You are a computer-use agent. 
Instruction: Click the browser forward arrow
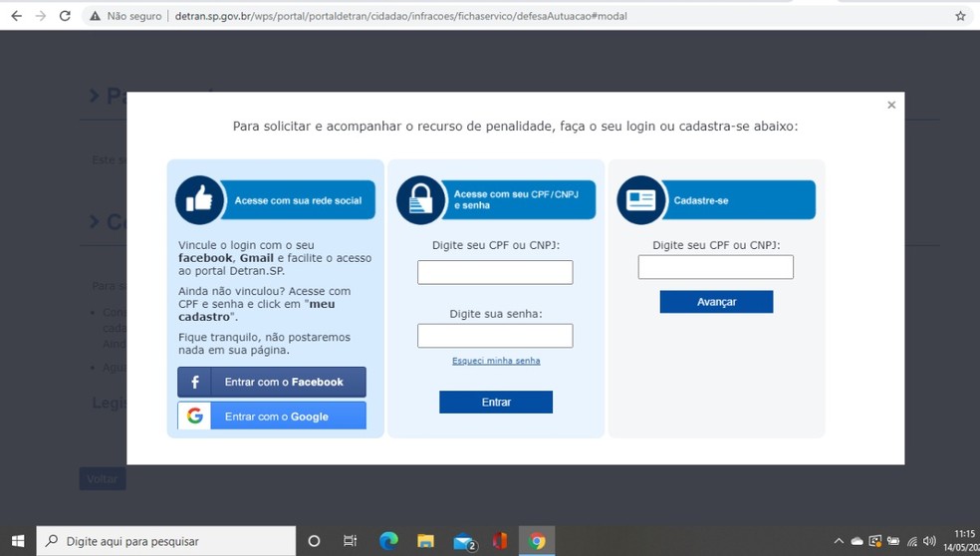[41, 16]
